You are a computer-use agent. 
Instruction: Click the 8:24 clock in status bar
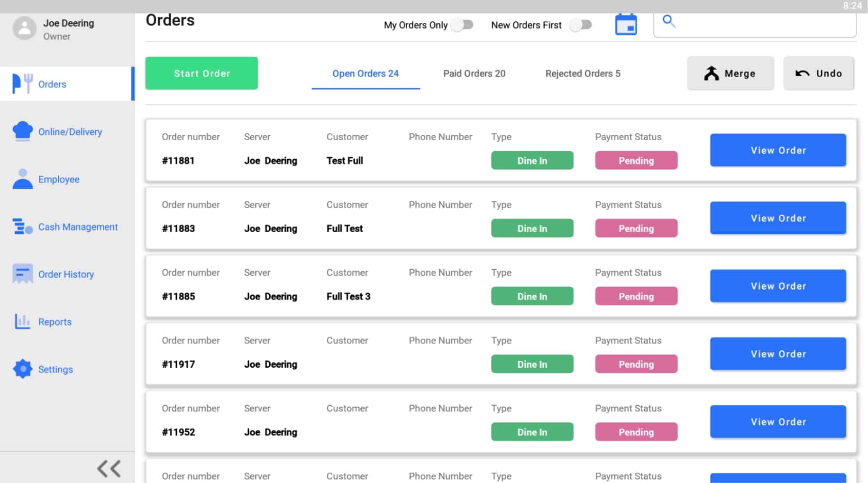click(x=852, y=6)
